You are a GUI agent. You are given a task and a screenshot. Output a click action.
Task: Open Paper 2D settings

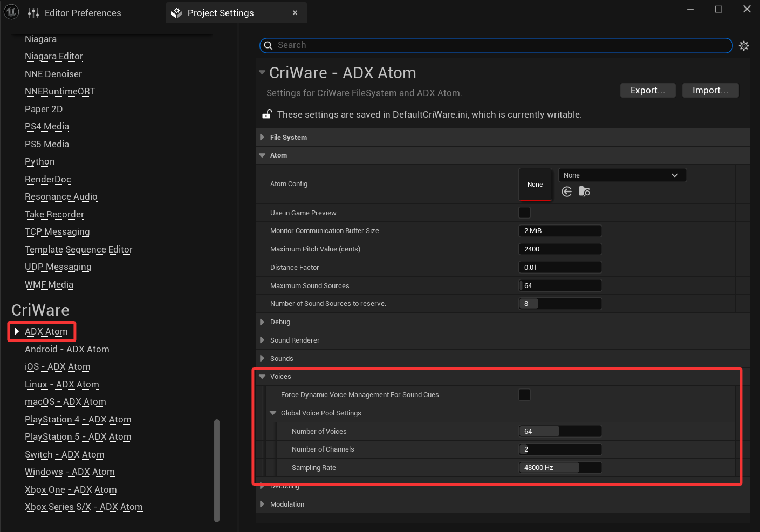[44, 109]
